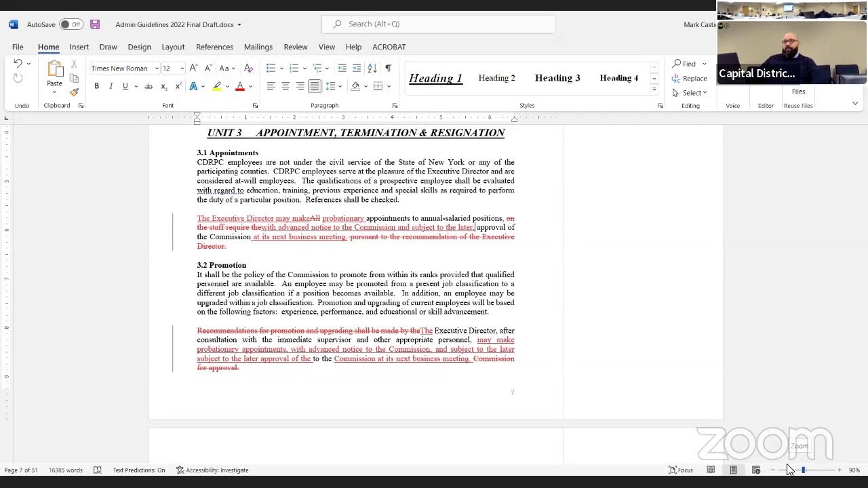Apply superscript formatting
868x488 pixels.
click(x=178, y=86)
